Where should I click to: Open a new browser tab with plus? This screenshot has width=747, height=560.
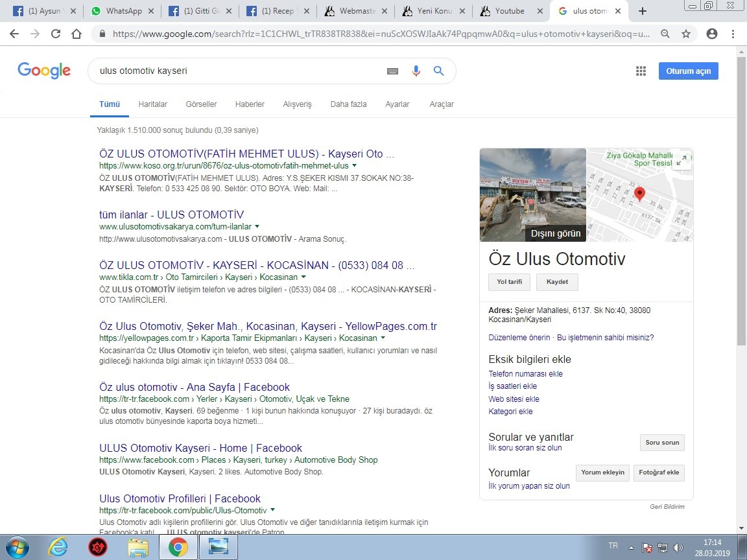(643, 11)
